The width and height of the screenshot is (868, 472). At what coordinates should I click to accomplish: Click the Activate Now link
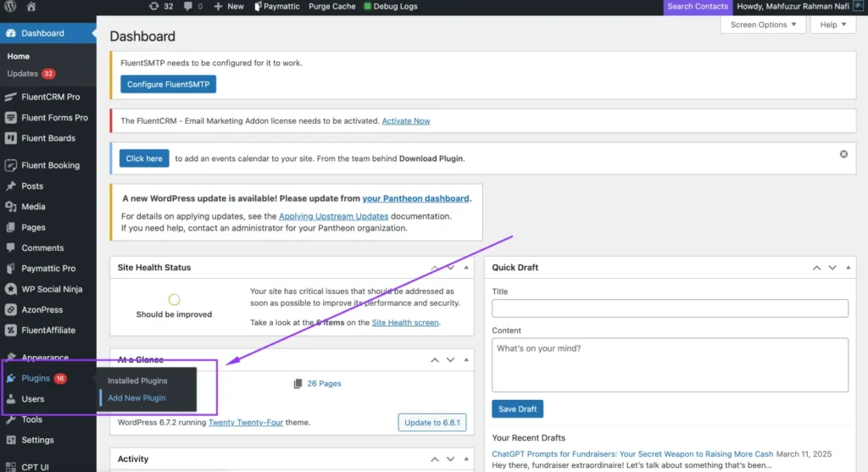[406, 120]
